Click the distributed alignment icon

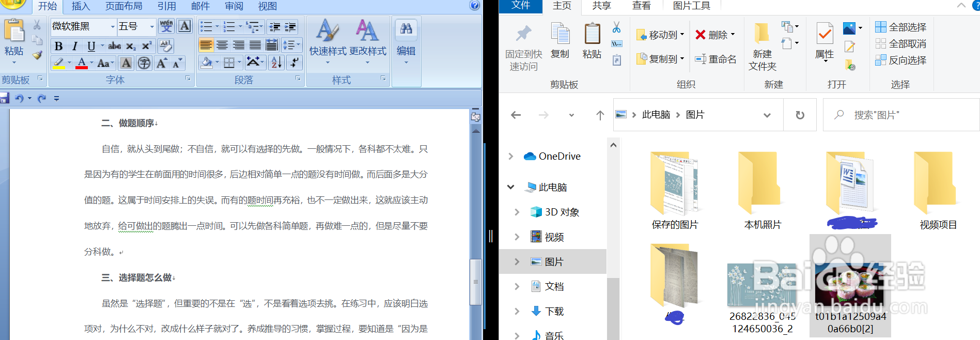pyautogui.click(x=272, y=45)
